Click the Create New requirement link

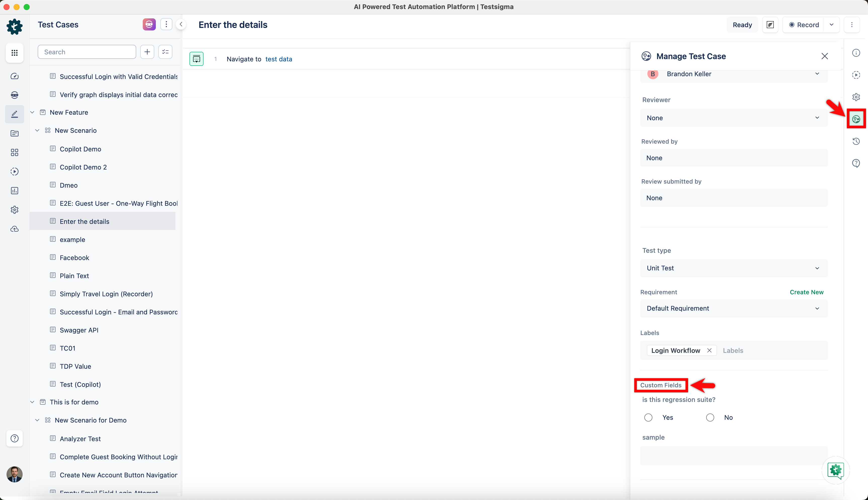806,292
